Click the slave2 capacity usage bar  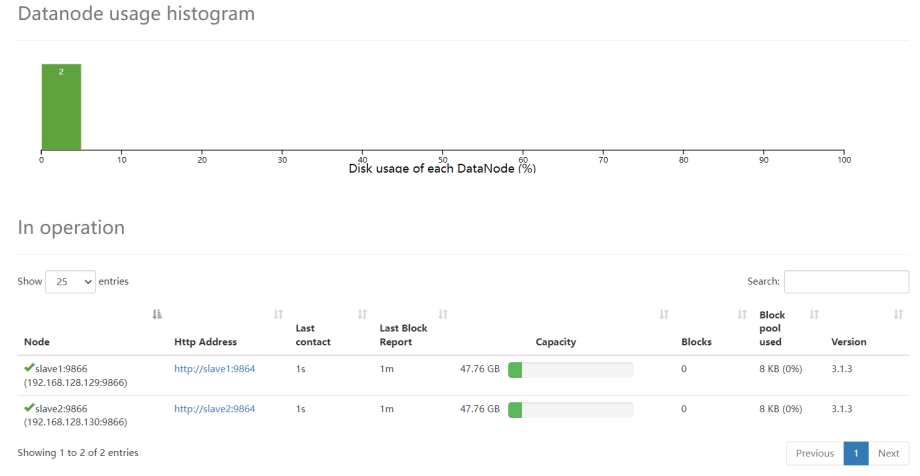570,410
